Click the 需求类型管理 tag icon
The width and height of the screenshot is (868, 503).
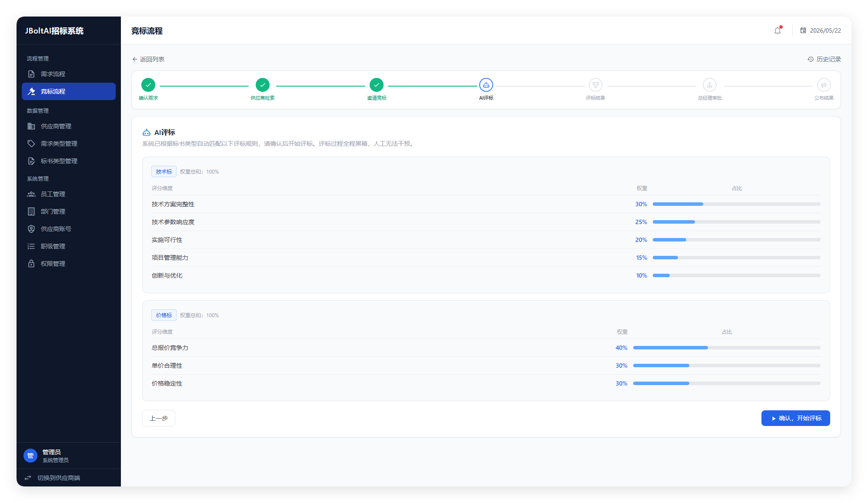31,144
